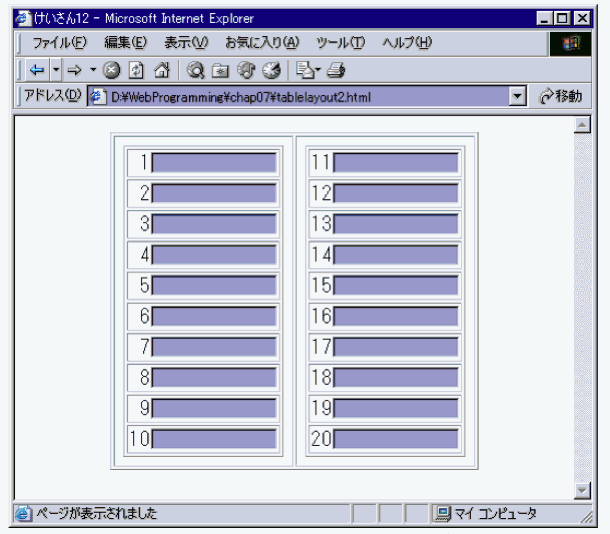The height and width of the screenshot is (534, 610).
Task: Click the Print icon in toolbar
Action: coord(335,70)
